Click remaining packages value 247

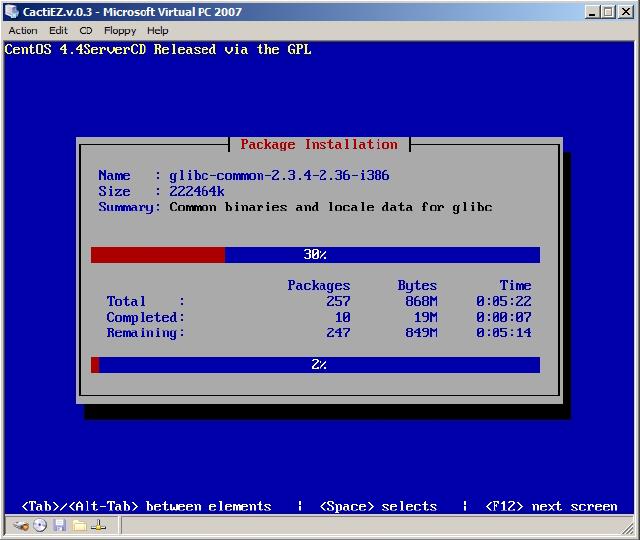click(338, 333)
